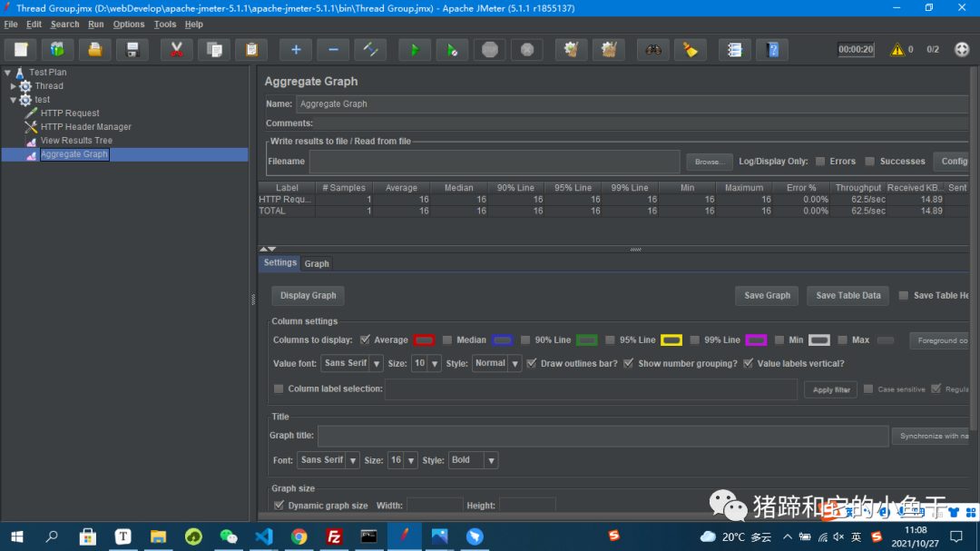Cut the selected element
The image size is (980, 551).
click(x=177, y=49)
